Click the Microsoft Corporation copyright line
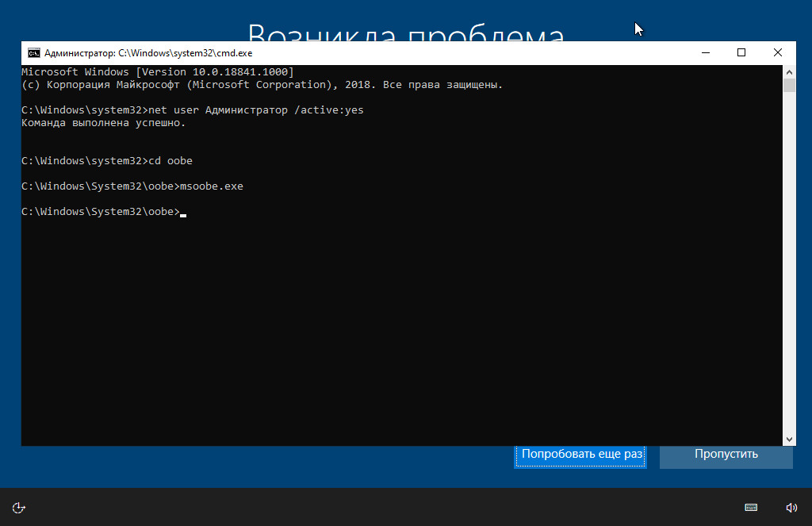This screenshot has width=812, height=526. pyautogui.click(x=262, y=84)
